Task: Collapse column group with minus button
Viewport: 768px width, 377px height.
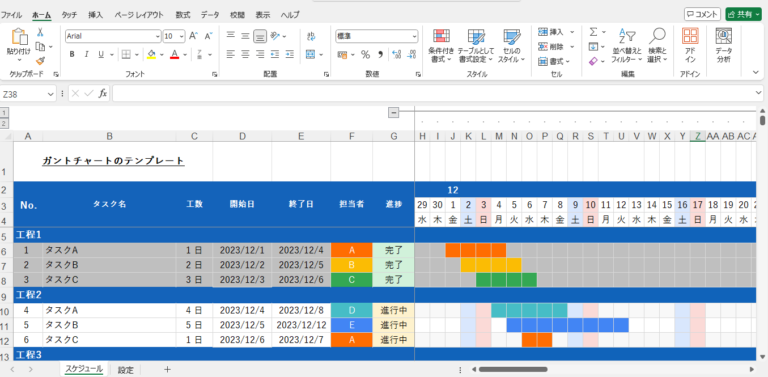Action: point(393,113)
